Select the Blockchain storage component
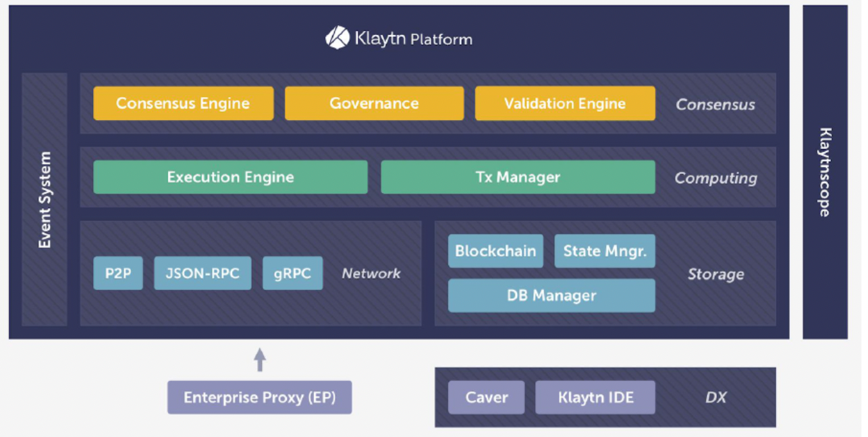The image size is (868, 437). point(495,251)
